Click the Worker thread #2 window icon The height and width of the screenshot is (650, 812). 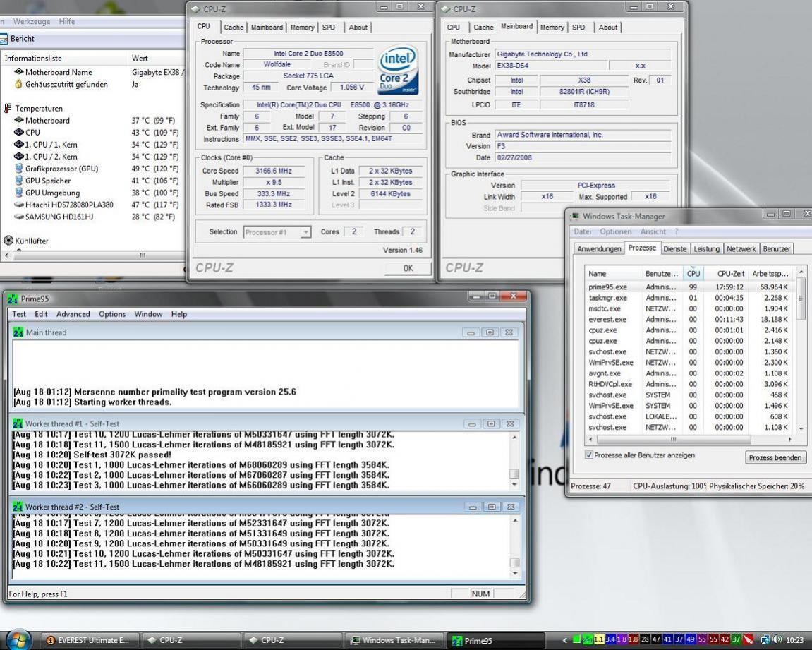(x=18, y=507)
